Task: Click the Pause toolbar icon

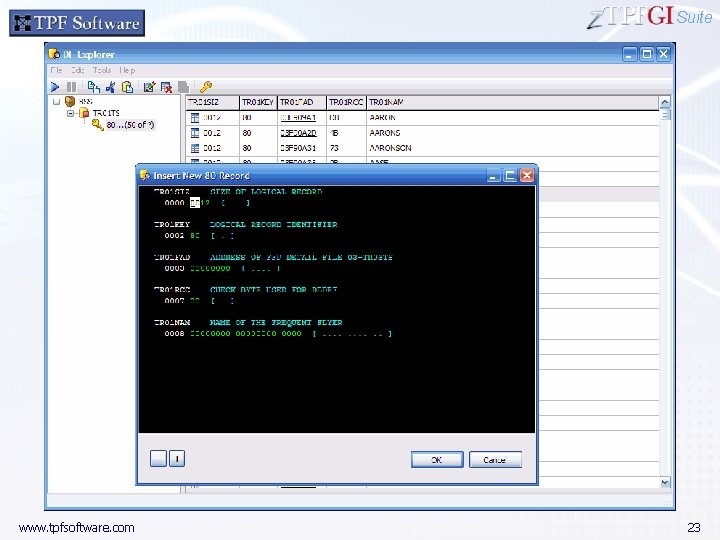Action: tap(72, 87)
